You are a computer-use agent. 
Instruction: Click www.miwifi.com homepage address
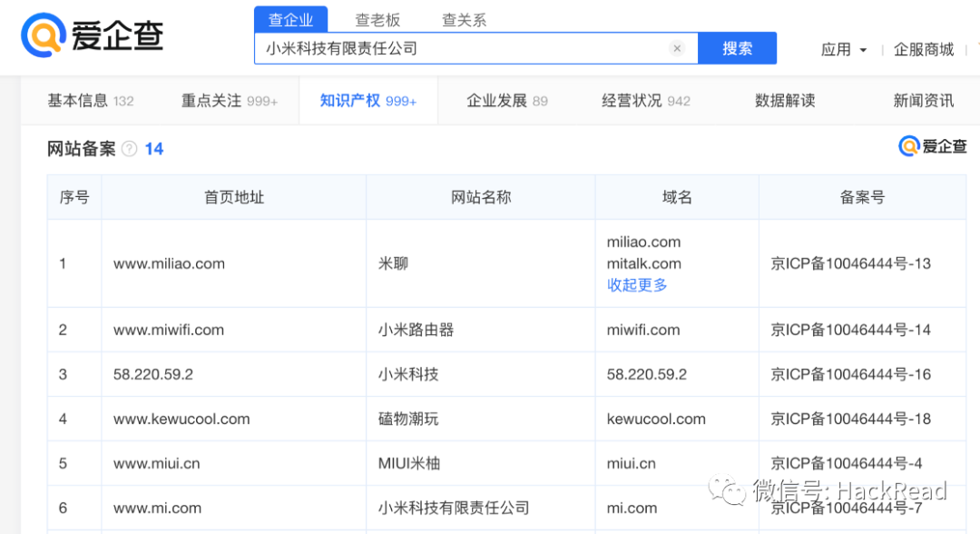tap(168, 330)
